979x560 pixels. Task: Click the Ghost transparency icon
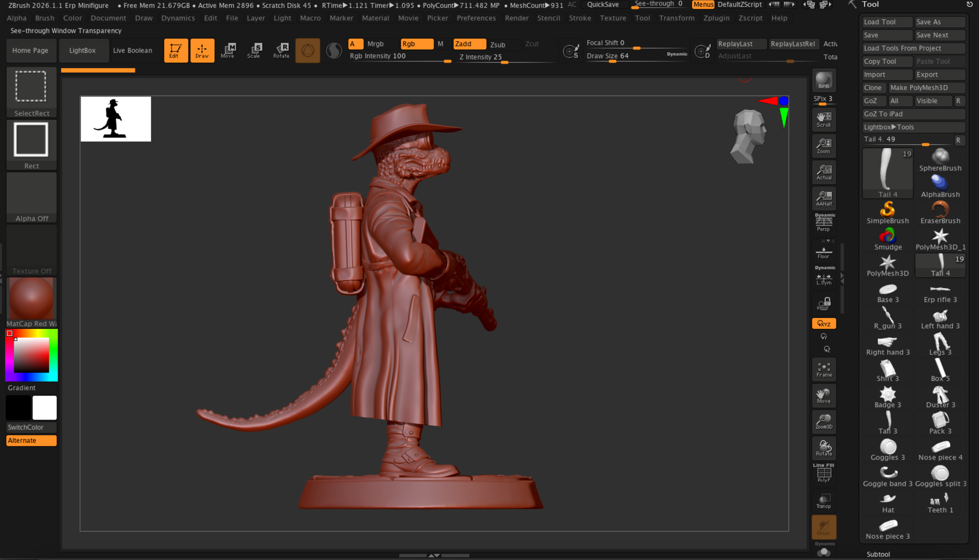pos(824,527)
